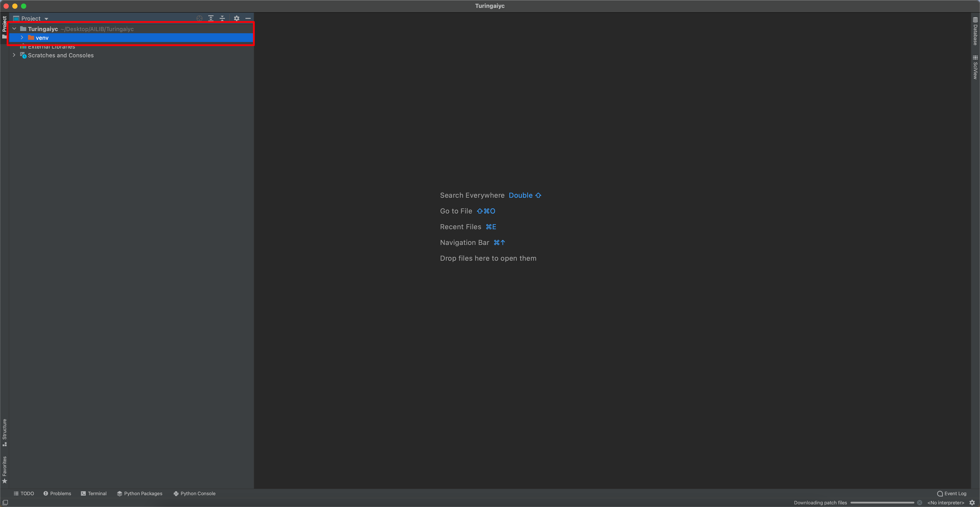
Task: Open the Database tool window tab
Action: (x=975, y=31)
